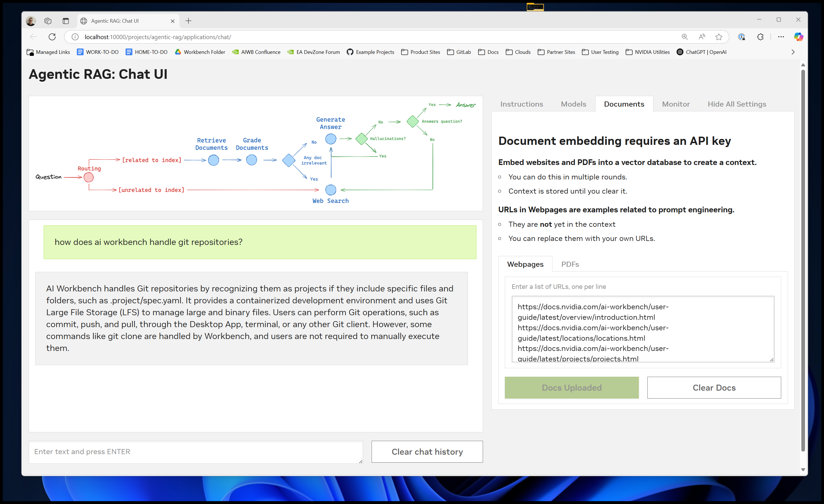The width and height of the screenshot is (824, 504).
Task: Expand the Example Projects bookmark folder
Action: tap(370, 52)
